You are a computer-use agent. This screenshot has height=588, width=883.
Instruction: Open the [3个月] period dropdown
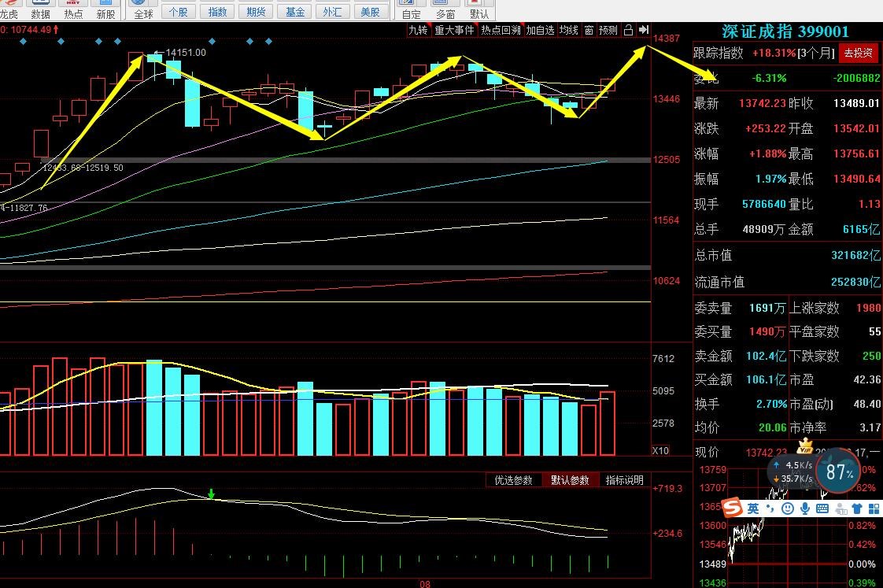coord(815,53)
